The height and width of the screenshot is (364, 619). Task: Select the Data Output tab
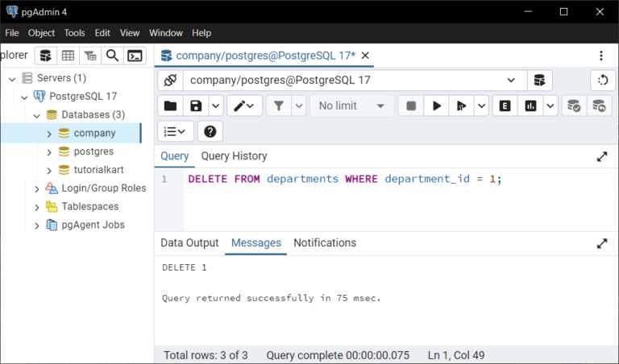(x=189, y=242)
